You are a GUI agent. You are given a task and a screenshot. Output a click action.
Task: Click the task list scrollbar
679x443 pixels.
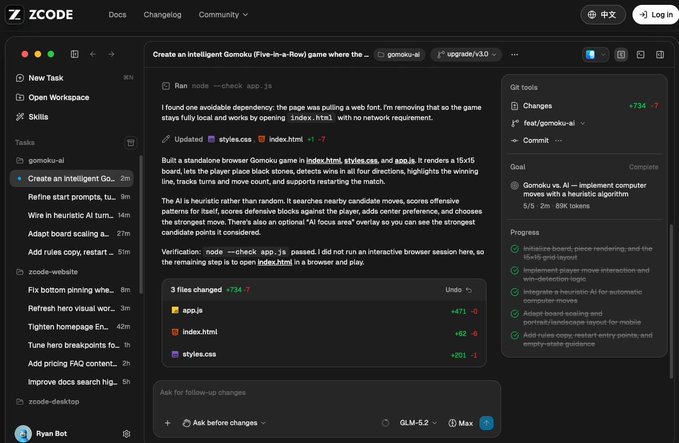[141, 225]
